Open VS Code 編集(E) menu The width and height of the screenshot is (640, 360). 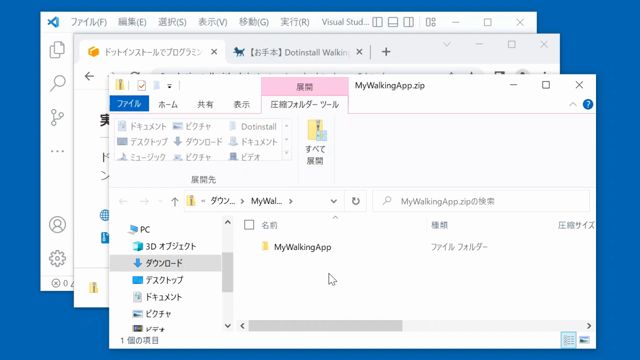132,22
